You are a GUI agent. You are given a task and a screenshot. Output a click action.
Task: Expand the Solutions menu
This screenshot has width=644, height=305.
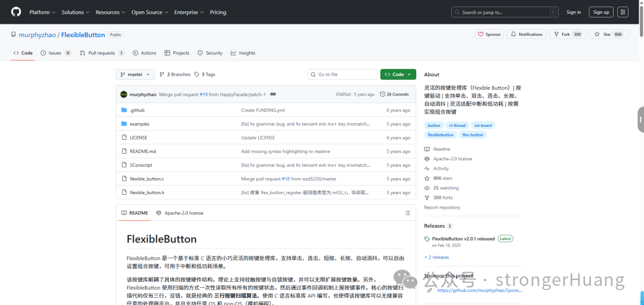click(x=76, y=13)
